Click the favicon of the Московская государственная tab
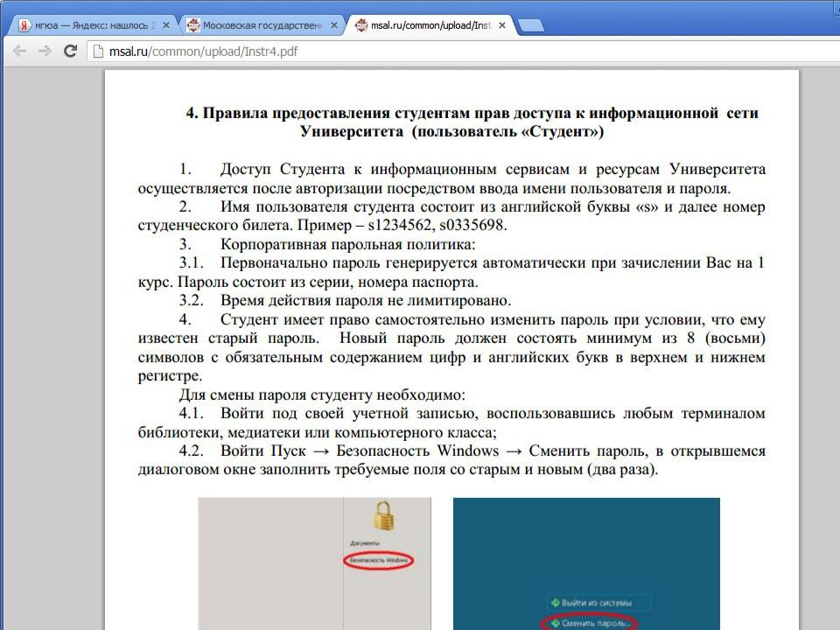 [x=192, y=25]
